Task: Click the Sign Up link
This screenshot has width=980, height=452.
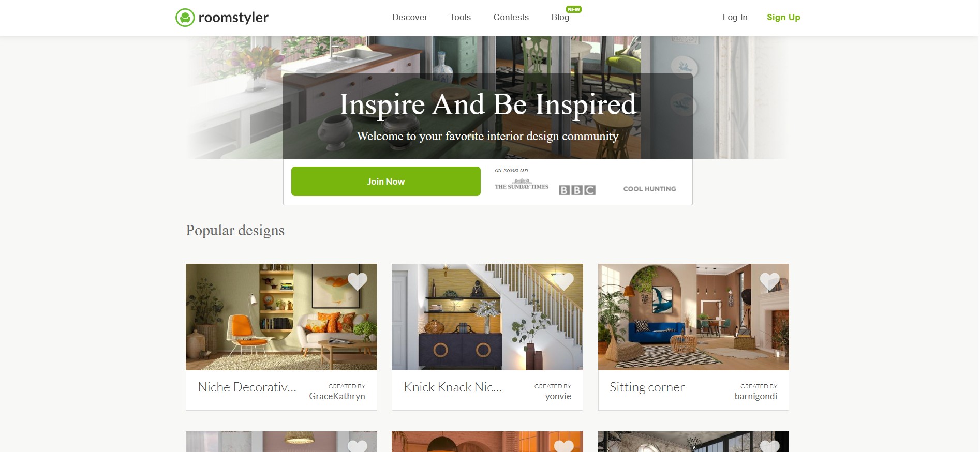Action: 783,17
